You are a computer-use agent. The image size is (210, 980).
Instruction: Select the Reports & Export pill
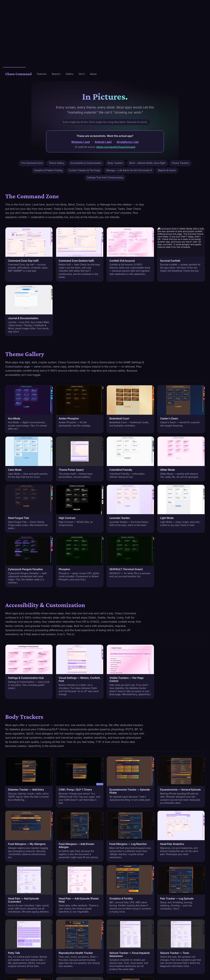tap(167, 170)
